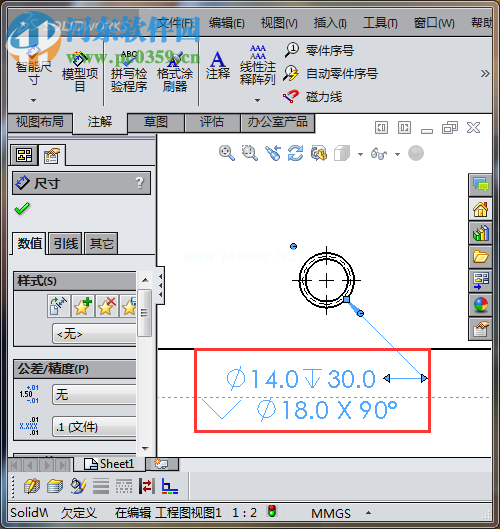Open Custom Properties icon in task pane
This screenshot has width=500, height=529.
click(480, 329)
